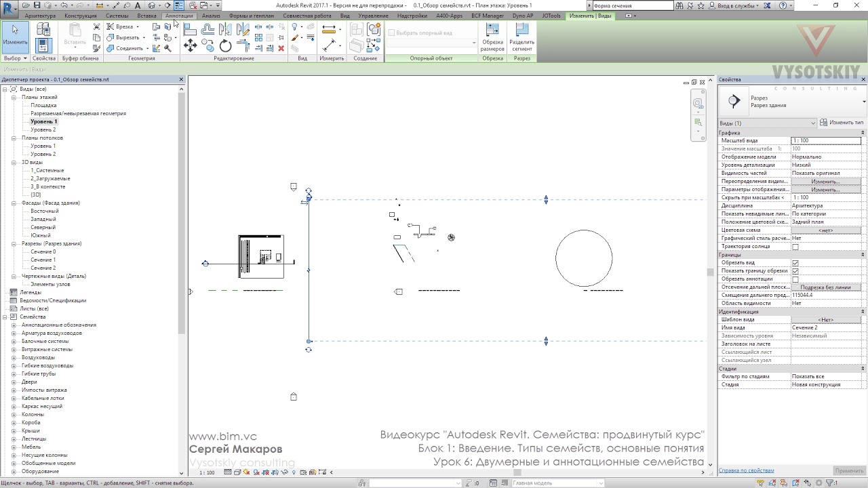
Task: Uncheck the Обрезать вид checkbox
Action: point(795,263)
